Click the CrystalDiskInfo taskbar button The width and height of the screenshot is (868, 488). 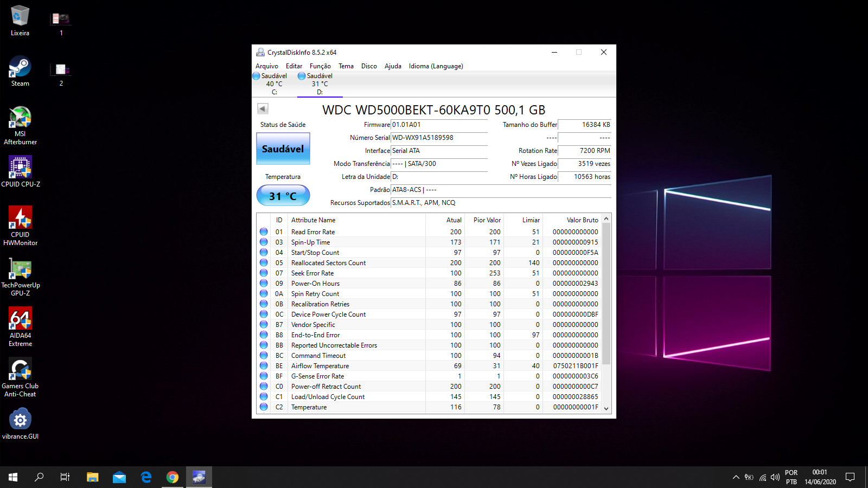[x=199, y=477]
